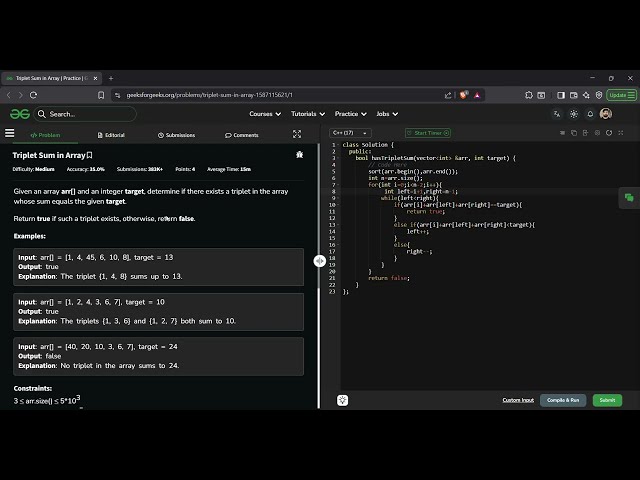Open the notifications bell

pyautogui.click(x=590, y=114)
